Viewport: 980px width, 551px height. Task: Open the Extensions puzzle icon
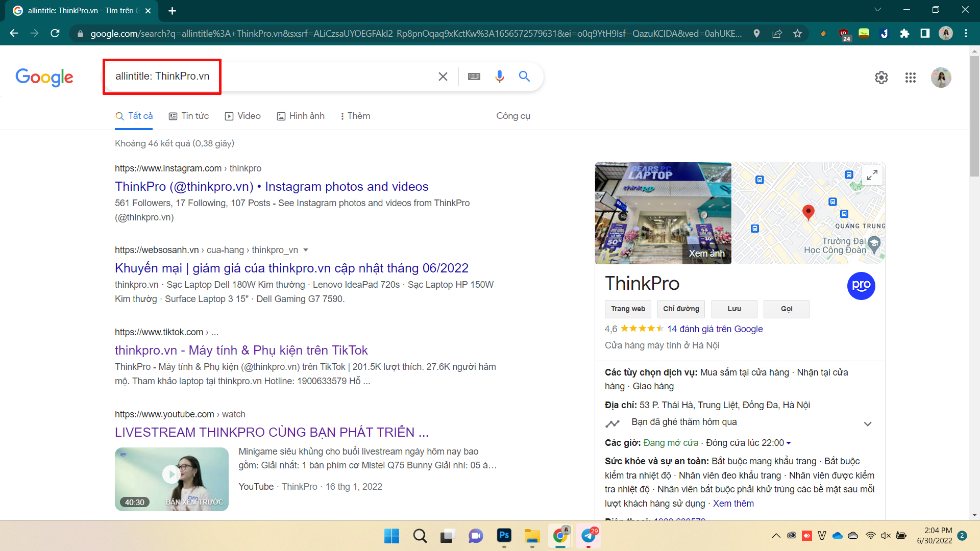pos(904,33)
